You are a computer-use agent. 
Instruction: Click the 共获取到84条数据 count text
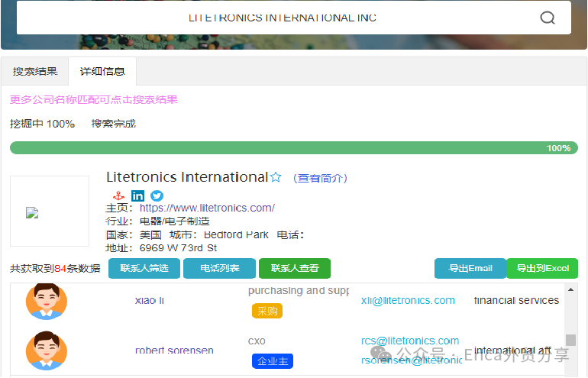[55, 269]
